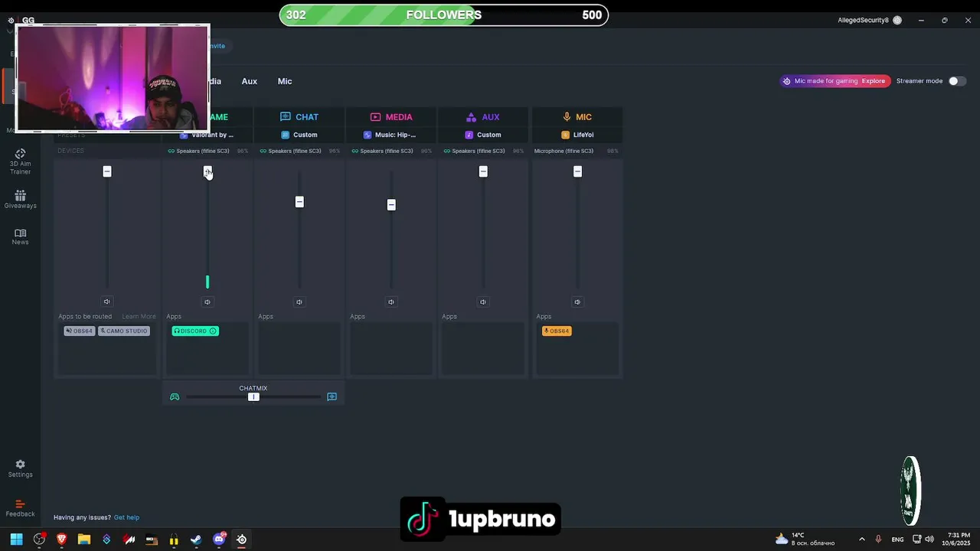Select the CHAT channel header
980x551 pixels.
(299, 117)
